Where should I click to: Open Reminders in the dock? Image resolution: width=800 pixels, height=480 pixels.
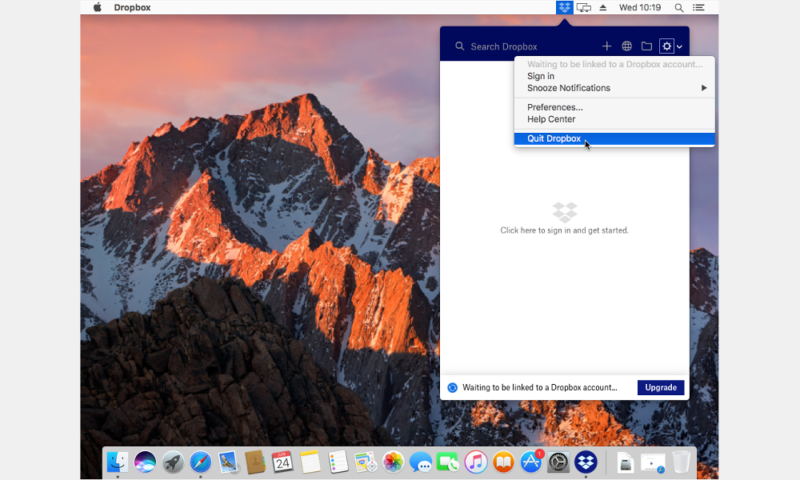338,463
